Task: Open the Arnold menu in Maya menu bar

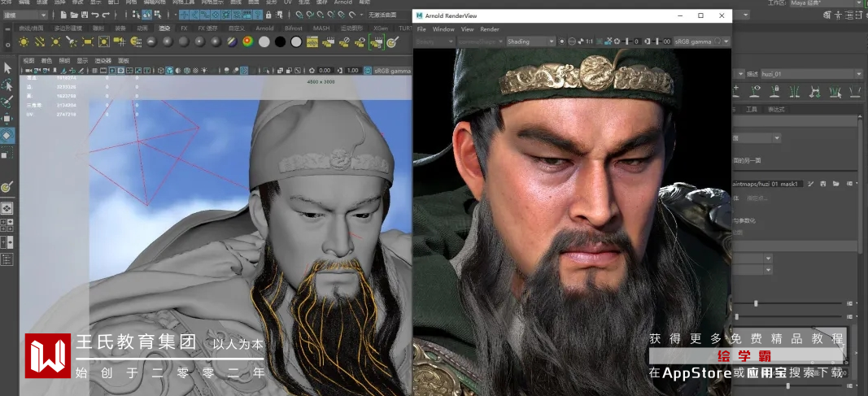Action: pos(342,2)
